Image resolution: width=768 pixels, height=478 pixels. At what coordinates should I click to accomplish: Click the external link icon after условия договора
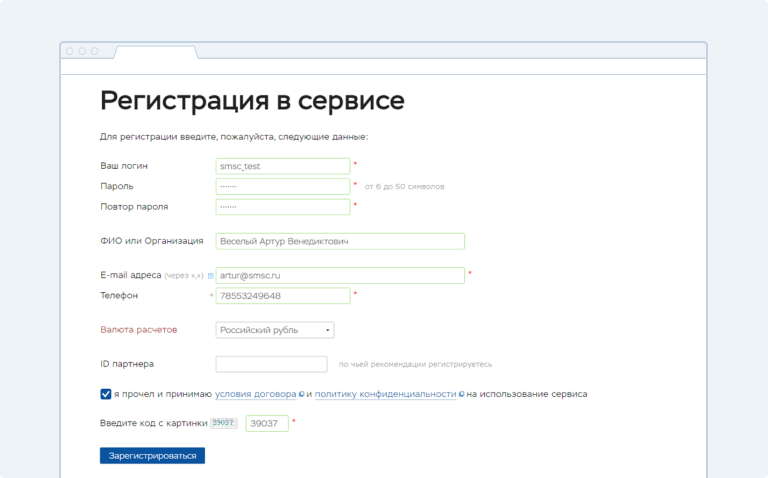(x=301, y=394)
